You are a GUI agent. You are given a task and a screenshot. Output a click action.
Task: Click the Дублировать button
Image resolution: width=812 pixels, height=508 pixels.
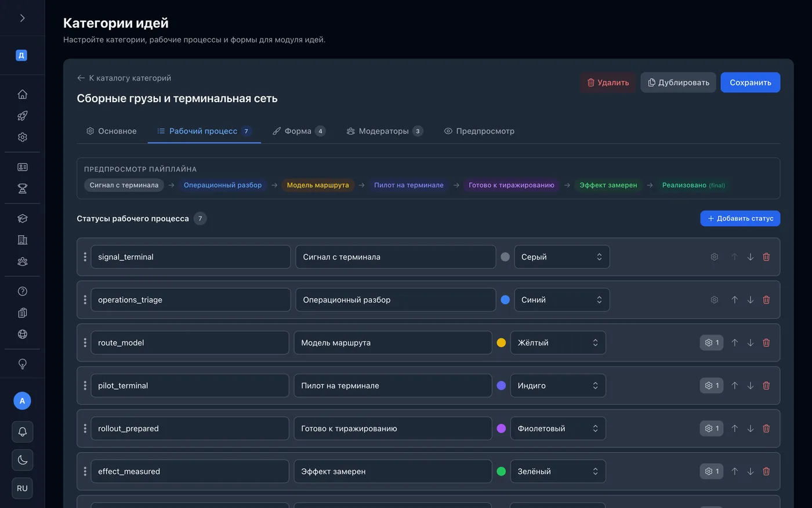pyautogui.click(x=678, y=82)
